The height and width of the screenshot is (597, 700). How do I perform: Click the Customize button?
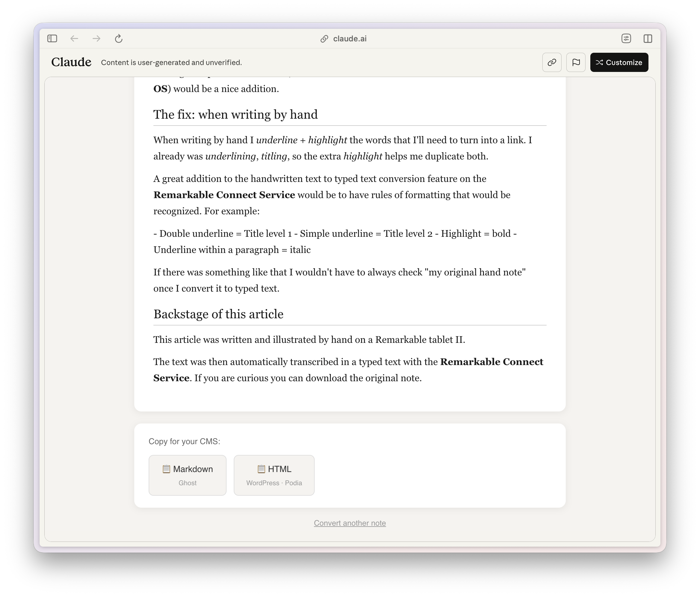[x=619, y=62]
